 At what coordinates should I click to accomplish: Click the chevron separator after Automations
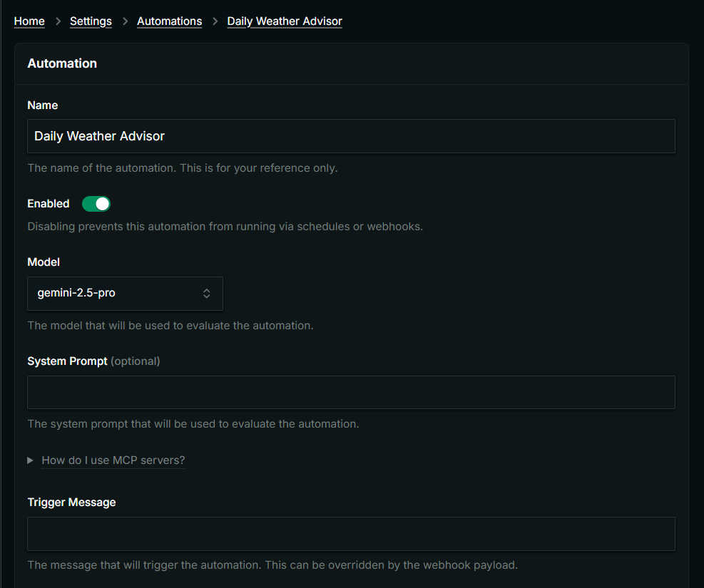pyautogui.click(x=215, y=21)
